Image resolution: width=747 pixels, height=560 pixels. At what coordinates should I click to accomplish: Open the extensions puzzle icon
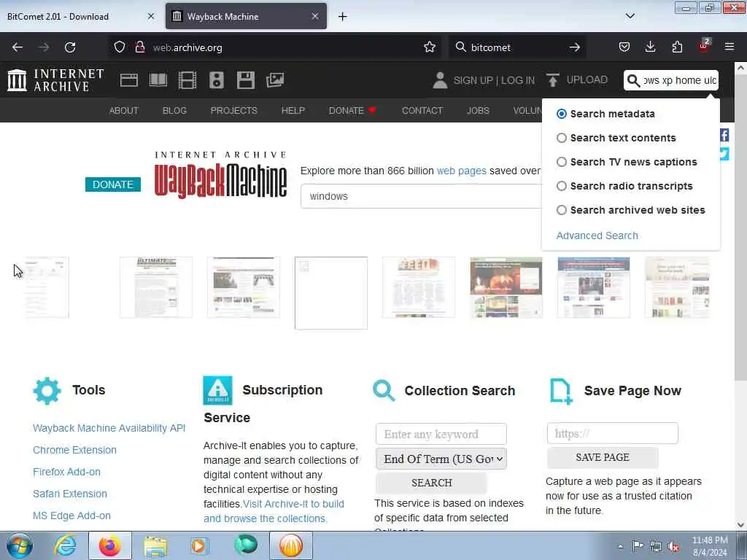[x=677, y=47]
